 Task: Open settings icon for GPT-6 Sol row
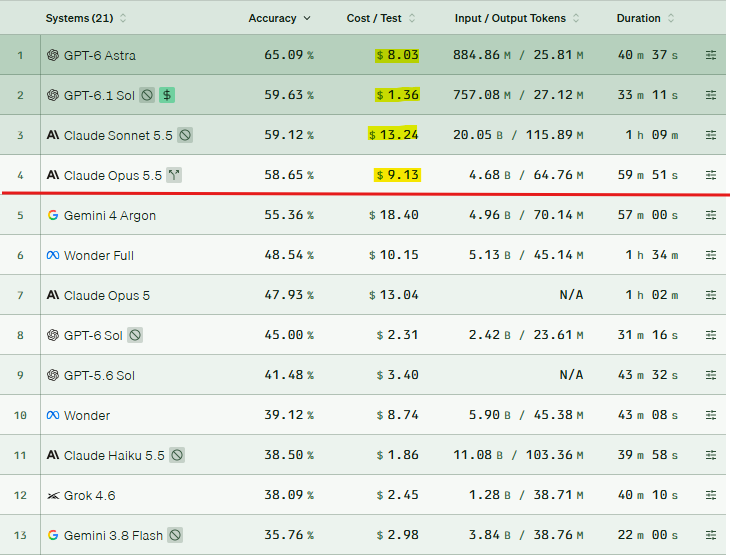pyautogui.click(x=710, y=335)
